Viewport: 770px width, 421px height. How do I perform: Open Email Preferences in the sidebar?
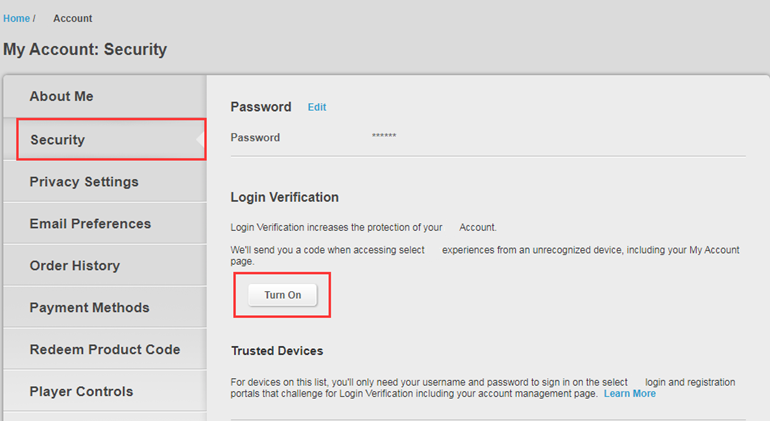90,224
